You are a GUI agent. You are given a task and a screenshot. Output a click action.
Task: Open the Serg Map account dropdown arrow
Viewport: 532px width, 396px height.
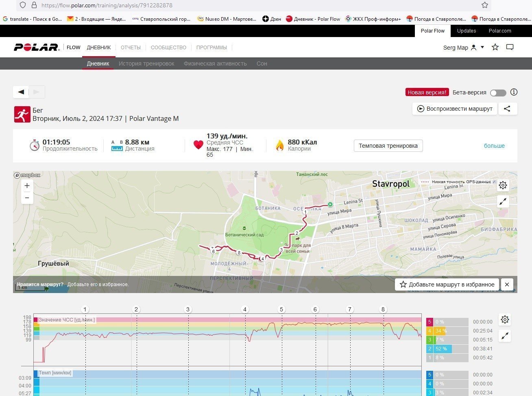point(482,47)
